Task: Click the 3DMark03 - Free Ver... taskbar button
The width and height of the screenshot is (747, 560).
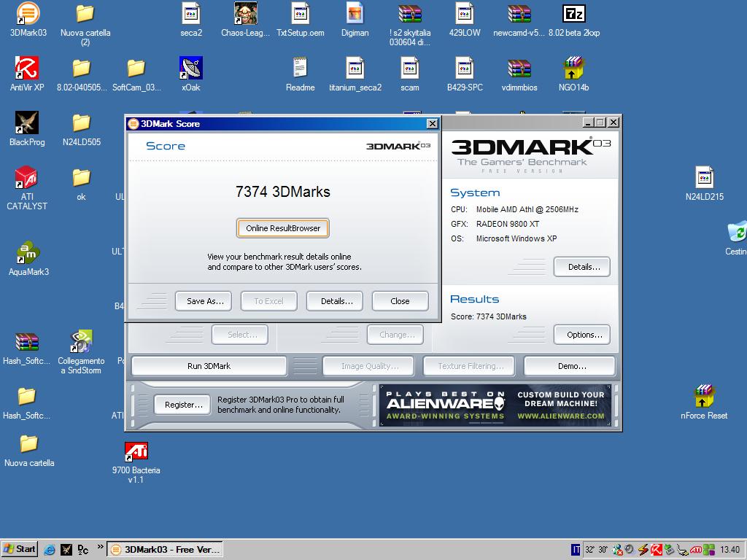Action: coord(165,550)
